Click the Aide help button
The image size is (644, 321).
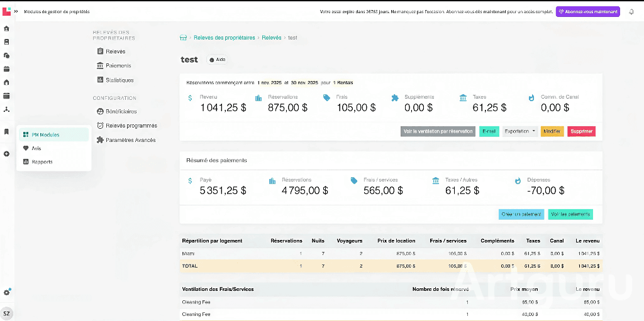point(217,60)
